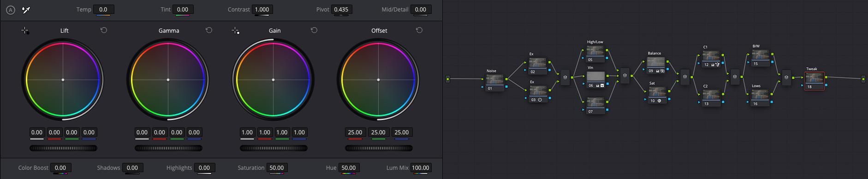Click the Offset master wheel slider

pos(379,148)
